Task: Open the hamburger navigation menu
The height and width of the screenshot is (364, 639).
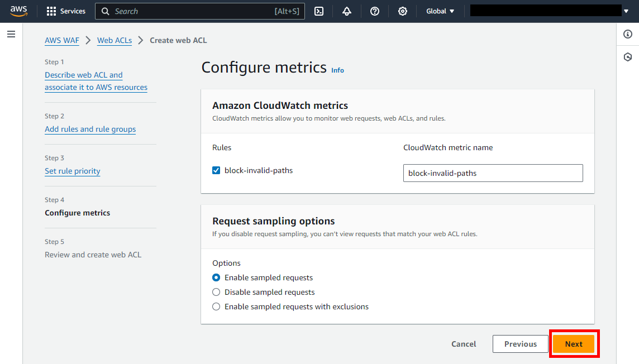Action: pos(11,34)
